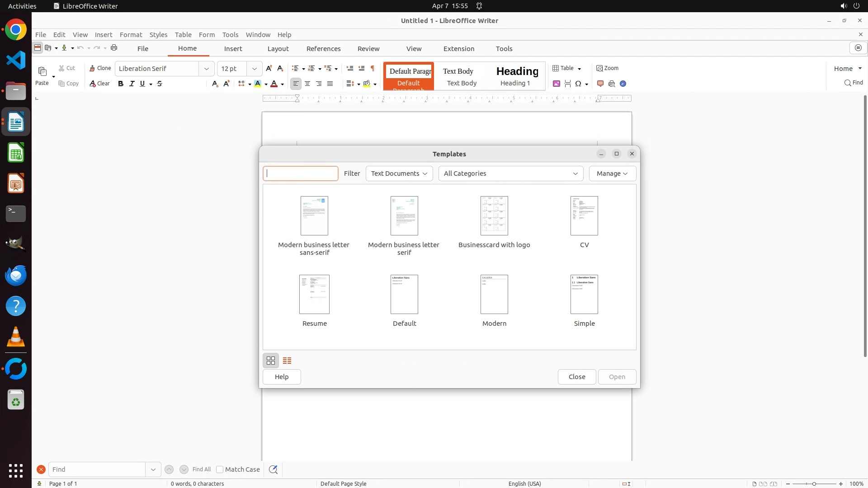Open the All Categories dropdown
868x488 pixels.
[510, 174]
